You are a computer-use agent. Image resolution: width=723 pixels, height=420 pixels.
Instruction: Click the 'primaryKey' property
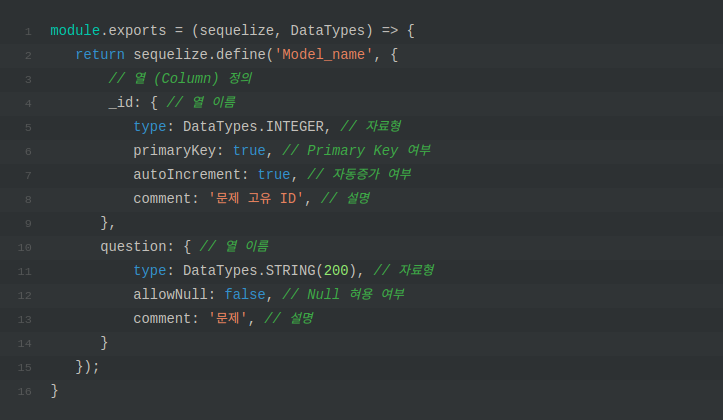click(174, 151)
